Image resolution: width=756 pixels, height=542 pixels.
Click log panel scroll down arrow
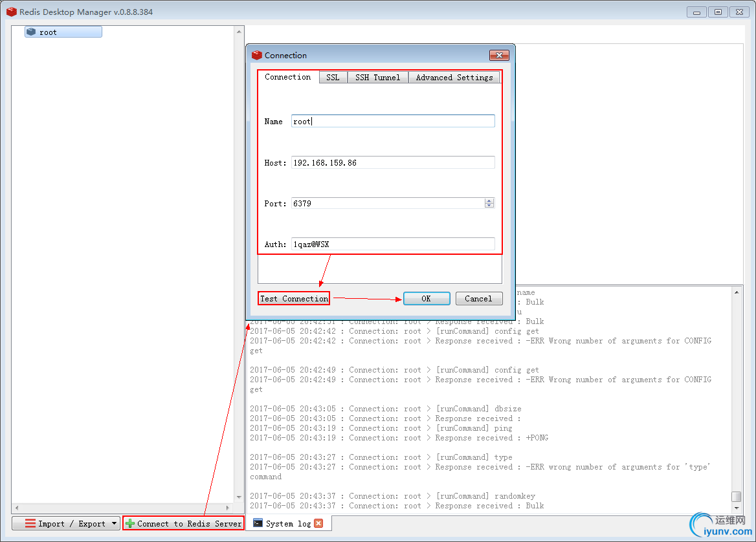pos(737,508)
